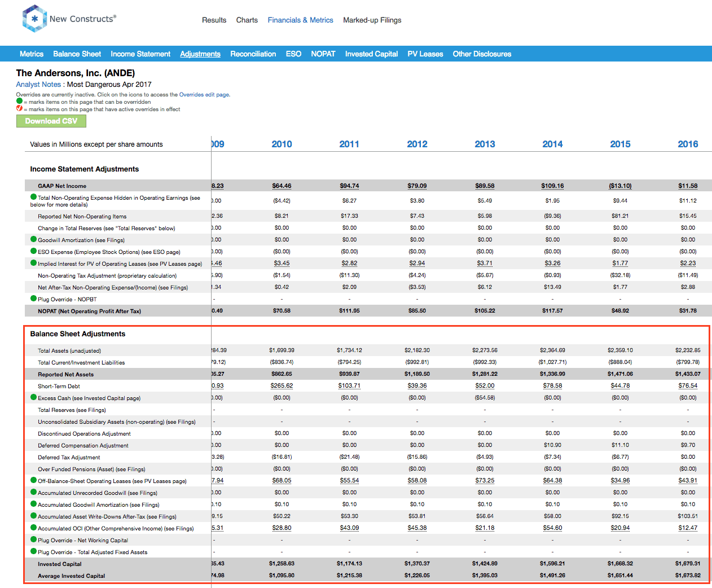Click the 2014 column year header
The image size is (712, 588).
[553, 144]
